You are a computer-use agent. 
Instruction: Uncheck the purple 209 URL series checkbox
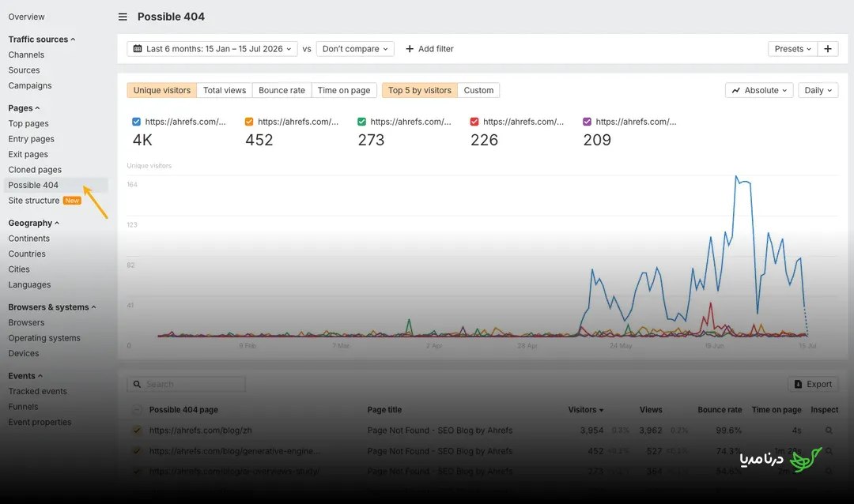pos(587,122)
